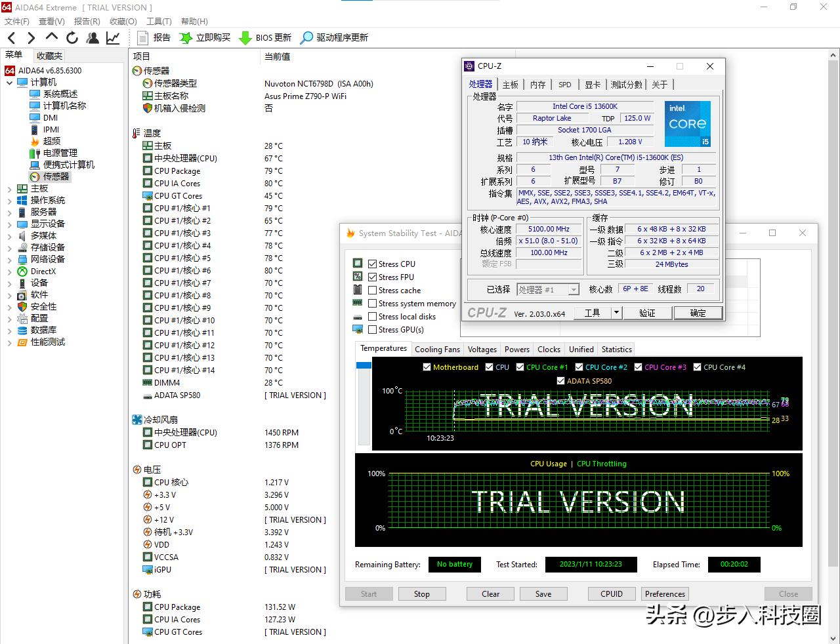Click the Stop button in the stability test
This screenshot has width=840, height=644.
click(x=421, y=594)
